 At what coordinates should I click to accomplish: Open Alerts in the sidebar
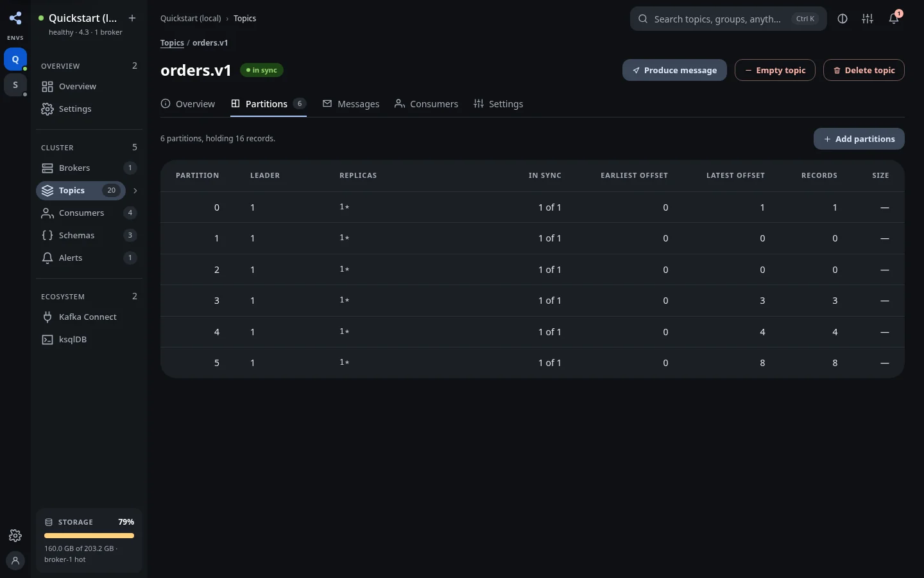tap(89, 258)
